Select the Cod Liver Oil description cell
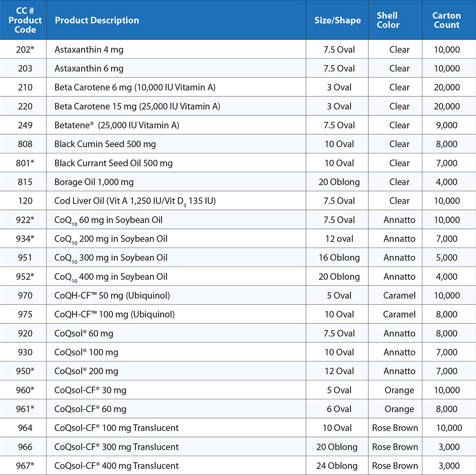Screen dimensions: 476x475 coord(135,201)
